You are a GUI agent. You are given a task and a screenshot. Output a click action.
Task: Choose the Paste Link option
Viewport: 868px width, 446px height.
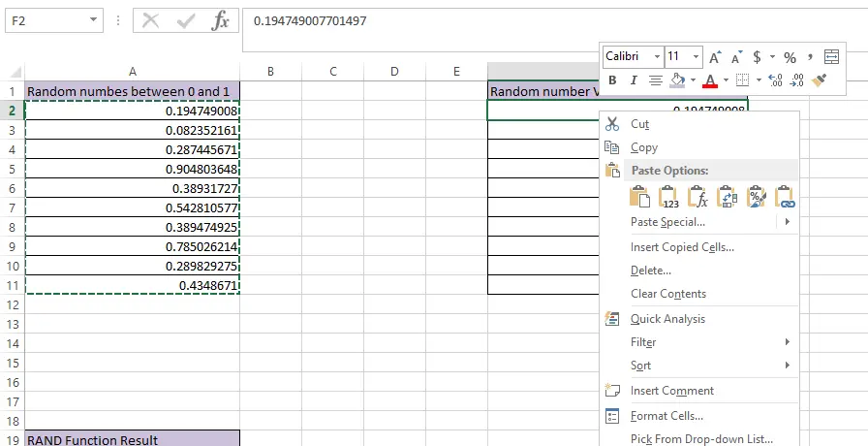click(x=785, y=198)
